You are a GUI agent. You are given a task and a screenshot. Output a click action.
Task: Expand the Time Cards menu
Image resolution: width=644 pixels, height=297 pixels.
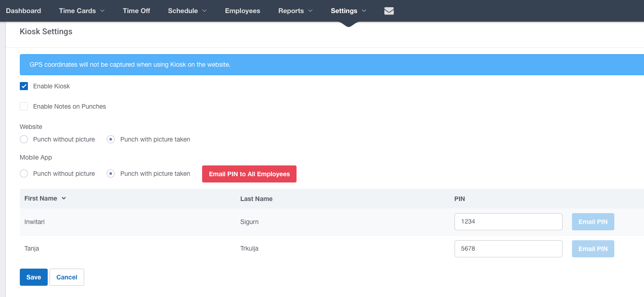81,11
